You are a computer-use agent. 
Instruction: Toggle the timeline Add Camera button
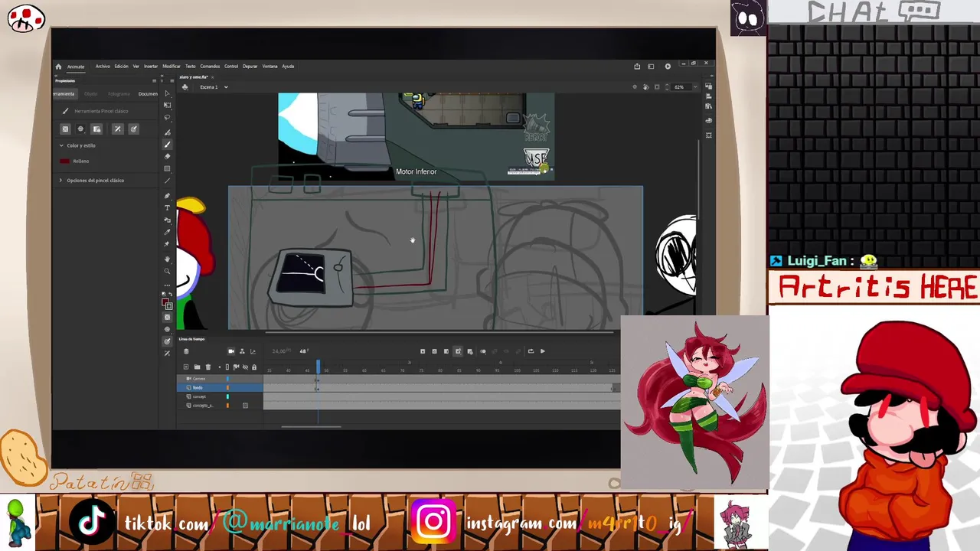[x=230, y=351]
